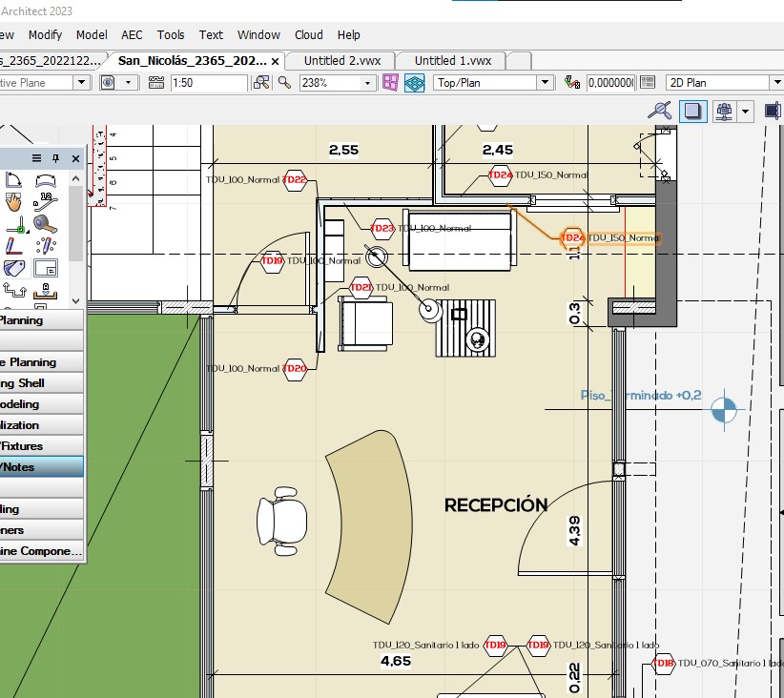Select the Angular Dimension tool
Image resolution: width=784 pixels, height=698 pixels.
coord(12,179)
